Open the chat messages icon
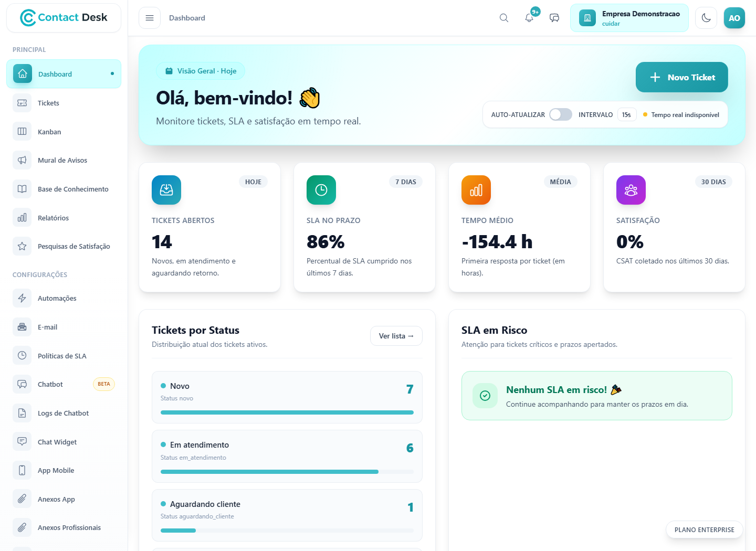Viewport: 756px width, 551px height. pyautogui.click(x=554, y=18)
